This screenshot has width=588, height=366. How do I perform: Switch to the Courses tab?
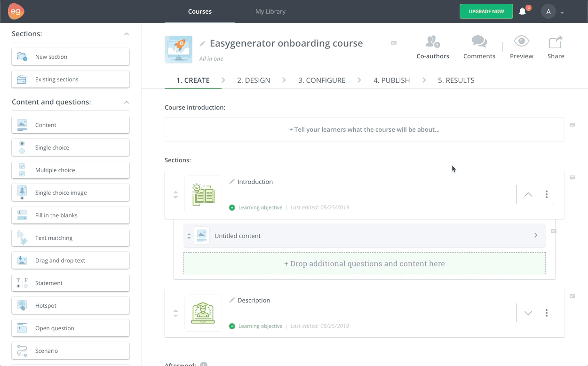point(200,11)
